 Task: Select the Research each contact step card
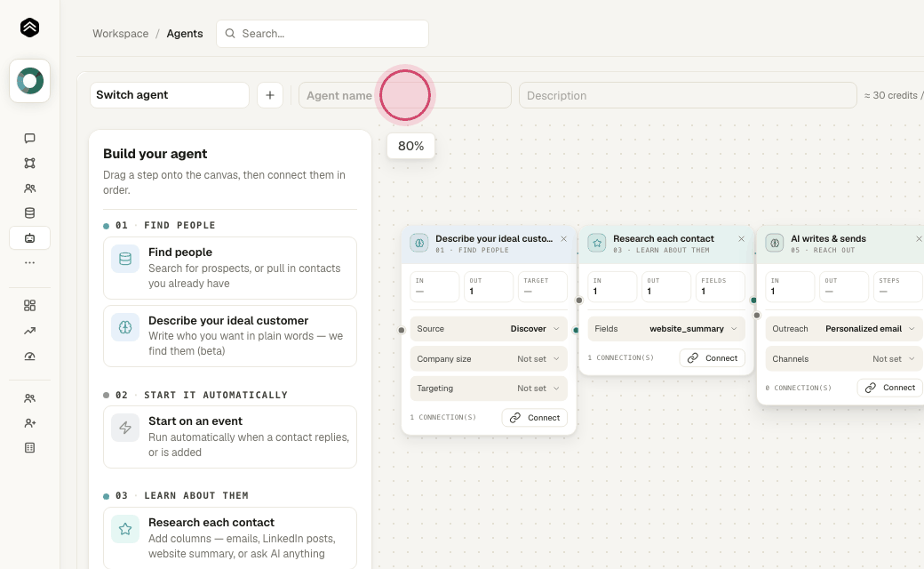point(230,538)
